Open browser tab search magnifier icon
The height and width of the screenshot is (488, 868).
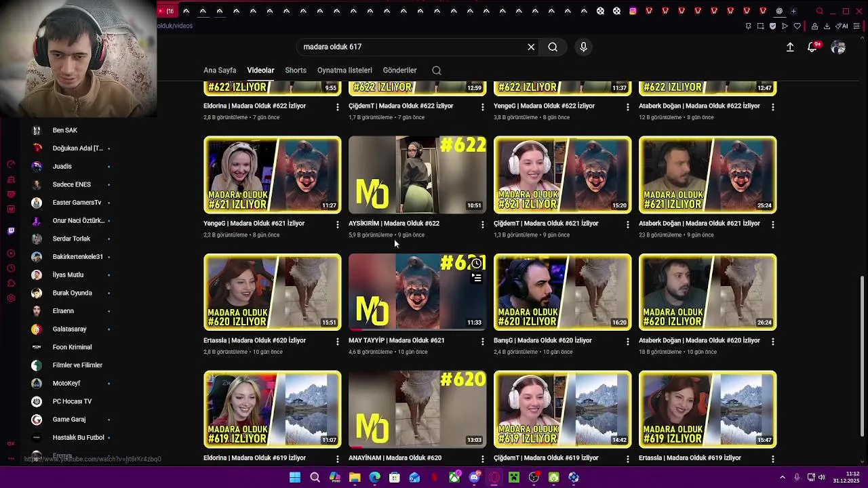click(x=819, y=11)
